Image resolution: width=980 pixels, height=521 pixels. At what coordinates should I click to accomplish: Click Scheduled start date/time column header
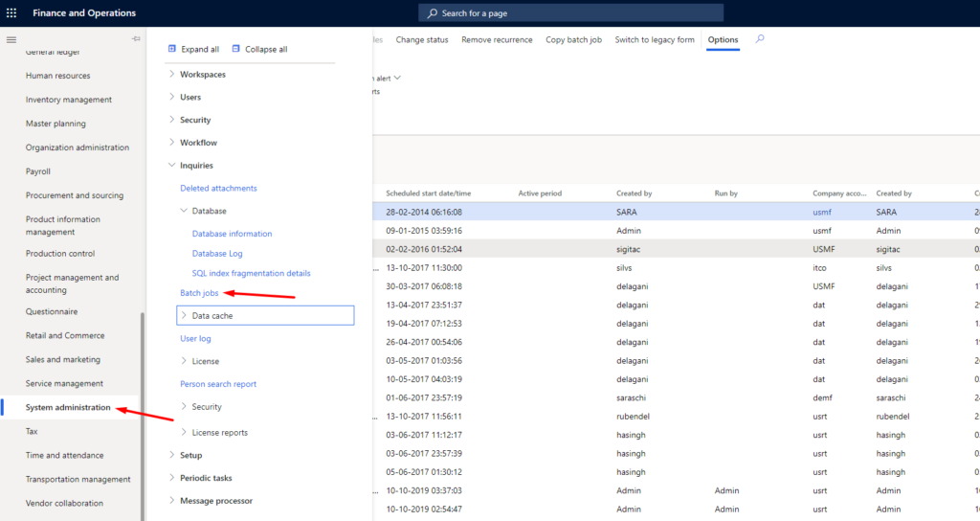click(x=428, y=193)
